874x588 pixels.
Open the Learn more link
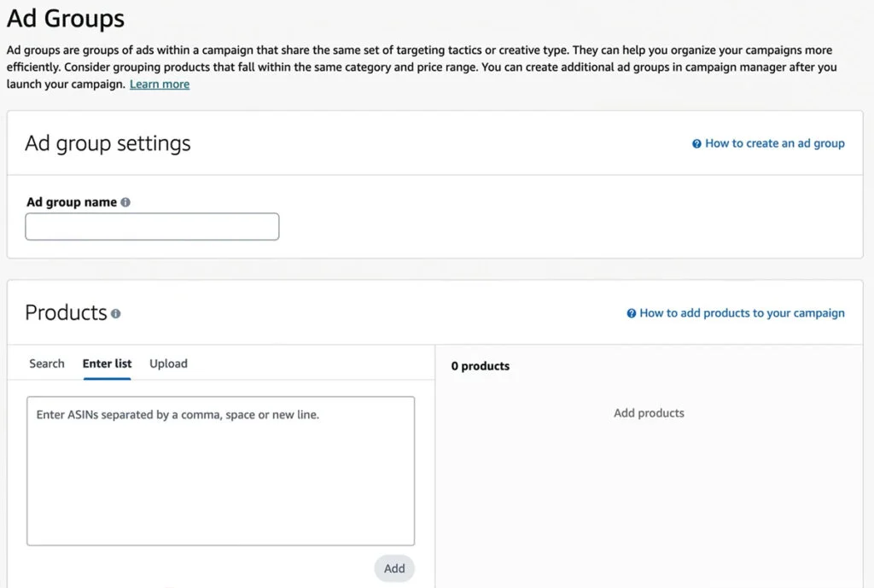coord(159,84)
